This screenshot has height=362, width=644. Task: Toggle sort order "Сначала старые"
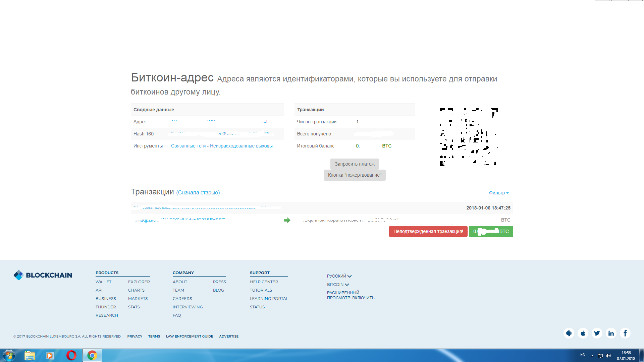pyautogui.click(x=198, y=193)
